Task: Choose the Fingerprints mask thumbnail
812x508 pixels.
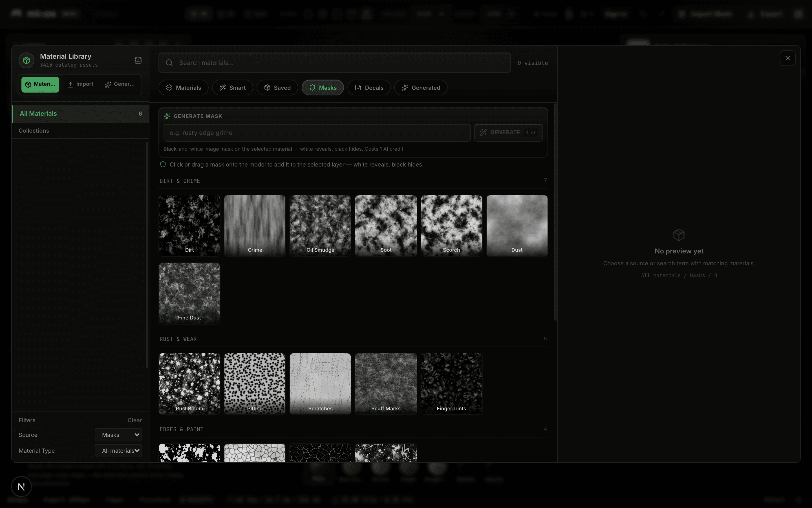Action: pyautogui.click(x=452, y=384)
